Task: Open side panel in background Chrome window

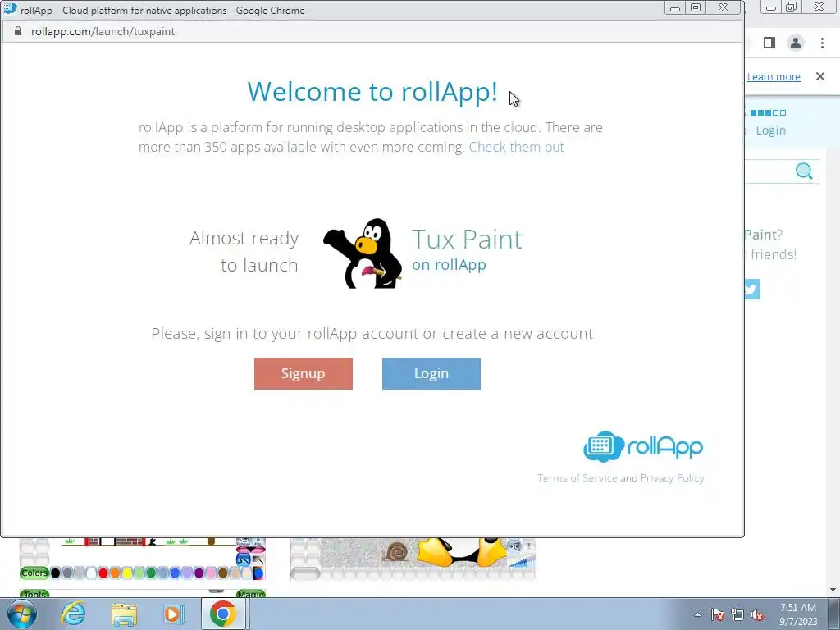Action: [769, 43]
